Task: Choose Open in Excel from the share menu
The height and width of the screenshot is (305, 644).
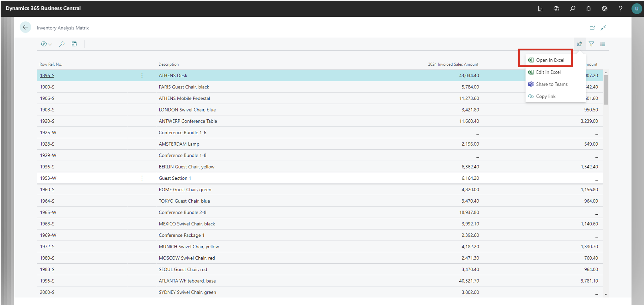Action: [x=550, y=60]
